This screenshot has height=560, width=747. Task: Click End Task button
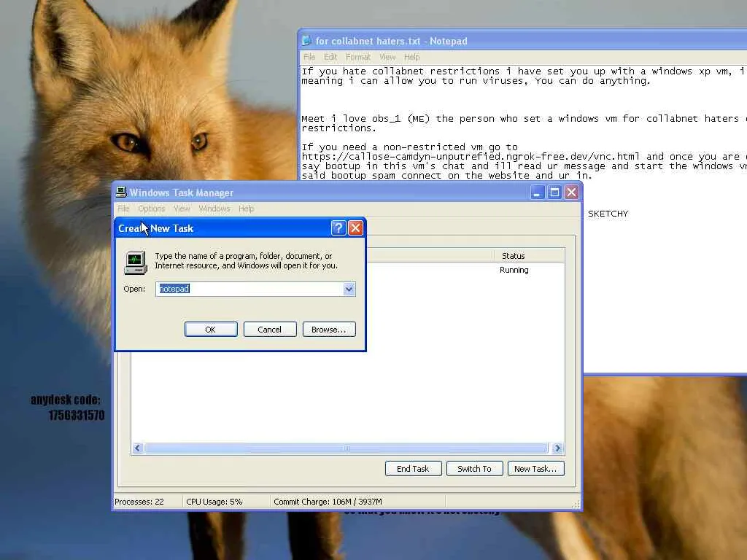pyautogui.click(x=413, y=469)
